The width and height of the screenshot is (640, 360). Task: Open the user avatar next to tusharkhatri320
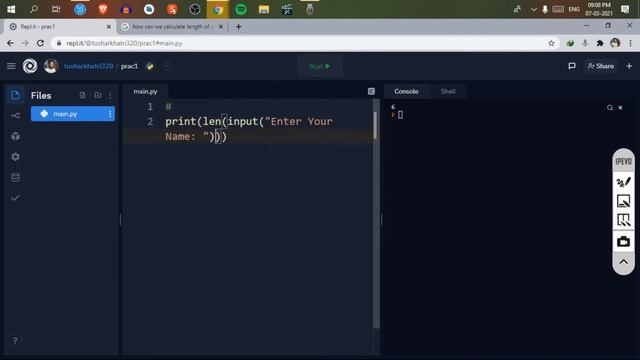tap(51, 66)
